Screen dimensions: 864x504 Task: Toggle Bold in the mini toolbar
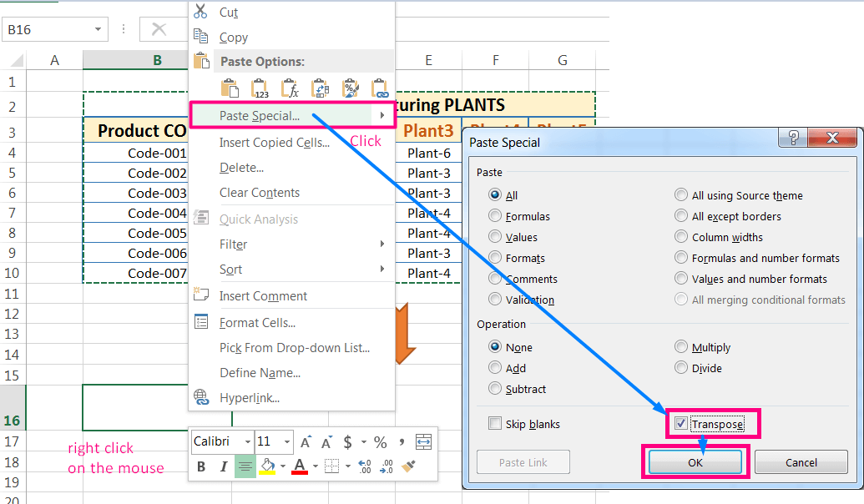(201, 467)
